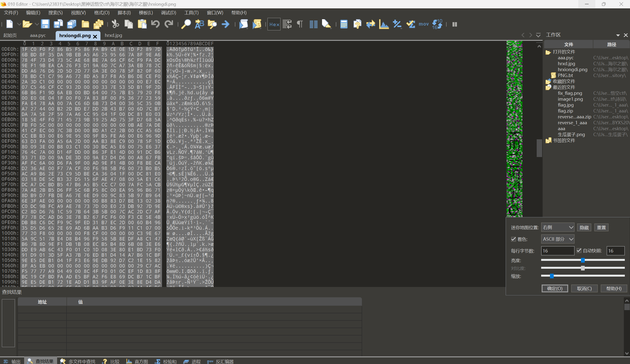Image resolution: width=630 pixels, height=364 pixels.
Task: Open the 文件(F) menu
Action: pyautogui.click(x=11, y=13)
